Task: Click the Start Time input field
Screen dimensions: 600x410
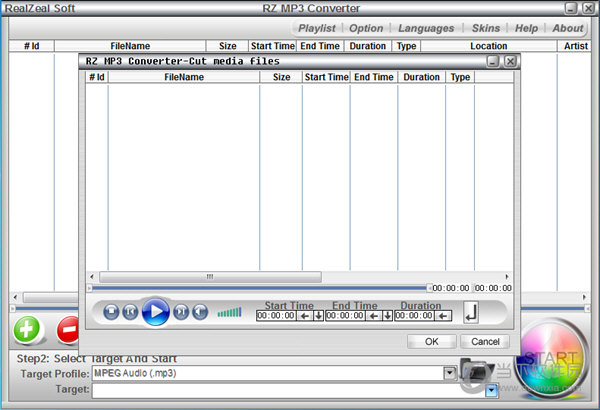Action: pos(276,316)
